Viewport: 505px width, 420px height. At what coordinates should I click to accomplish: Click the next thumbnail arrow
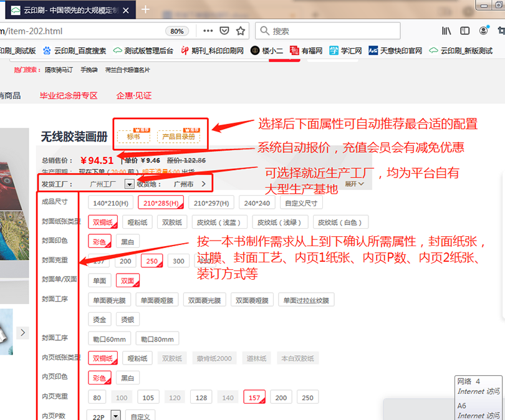point(23,332)
